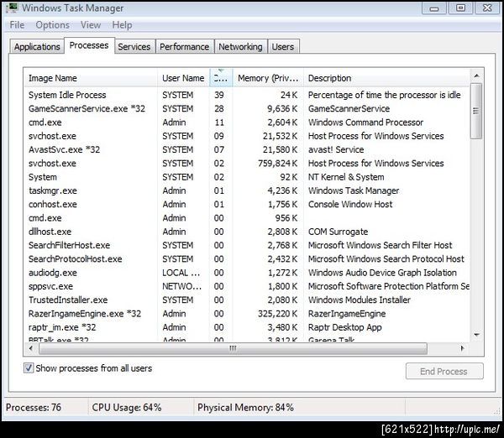Select the cmd.exe row using 2,604 K
Screen dimensions: 504x438
point(246,123)
